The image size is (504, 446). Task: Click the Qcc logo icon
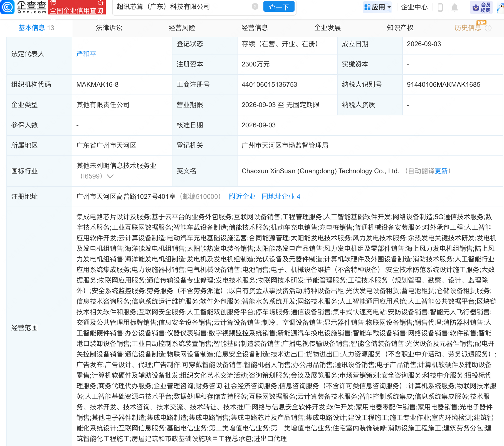8,7
